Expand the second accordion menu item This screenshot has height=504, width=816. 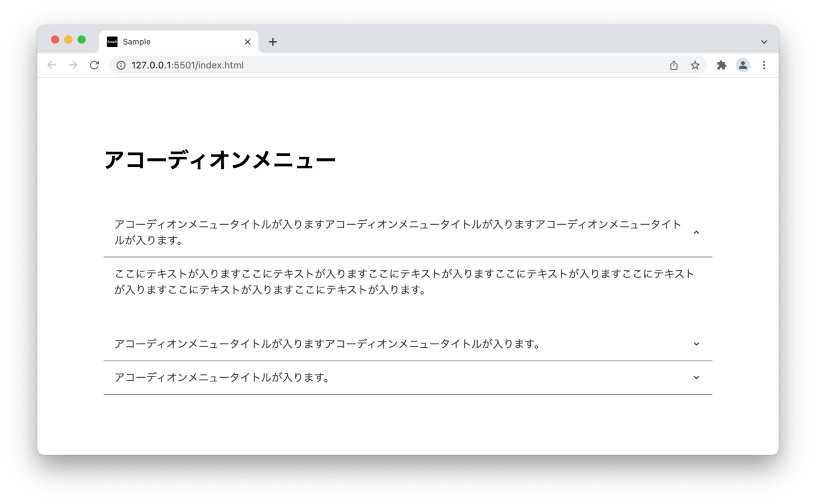click(x=696, y=344)
